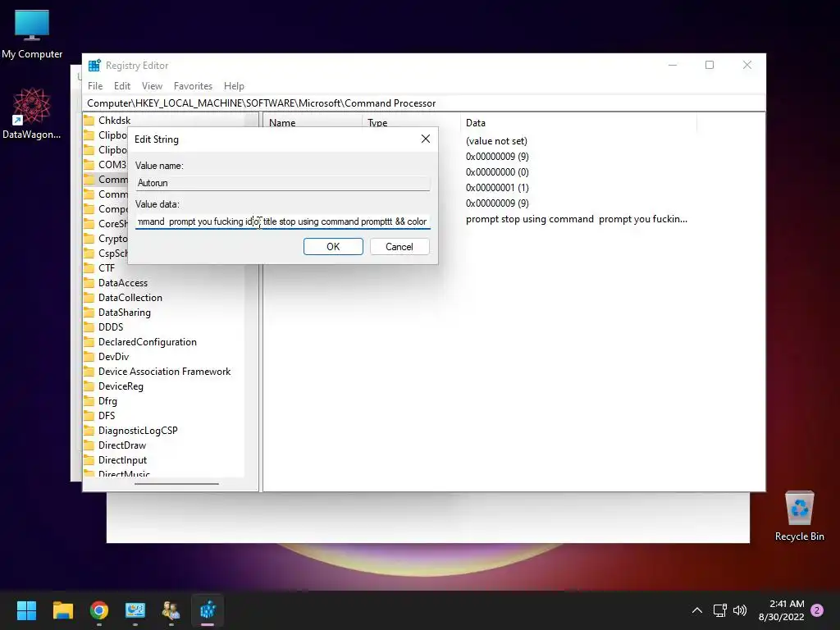
Task: Select the Chkdsk registry key
Action: [114, 121]
